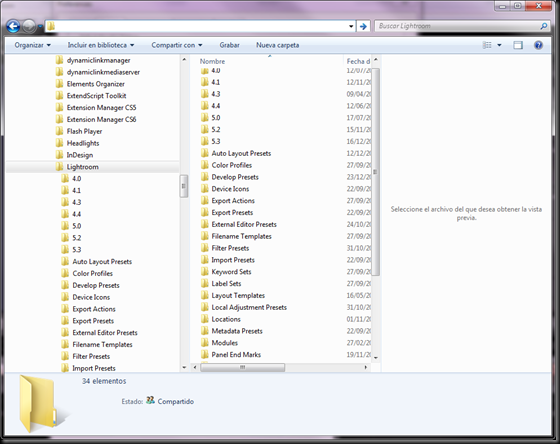Viewport: 560px width, 444px height.
Task: Open the Compartir con menu
Action: [177, 45]
